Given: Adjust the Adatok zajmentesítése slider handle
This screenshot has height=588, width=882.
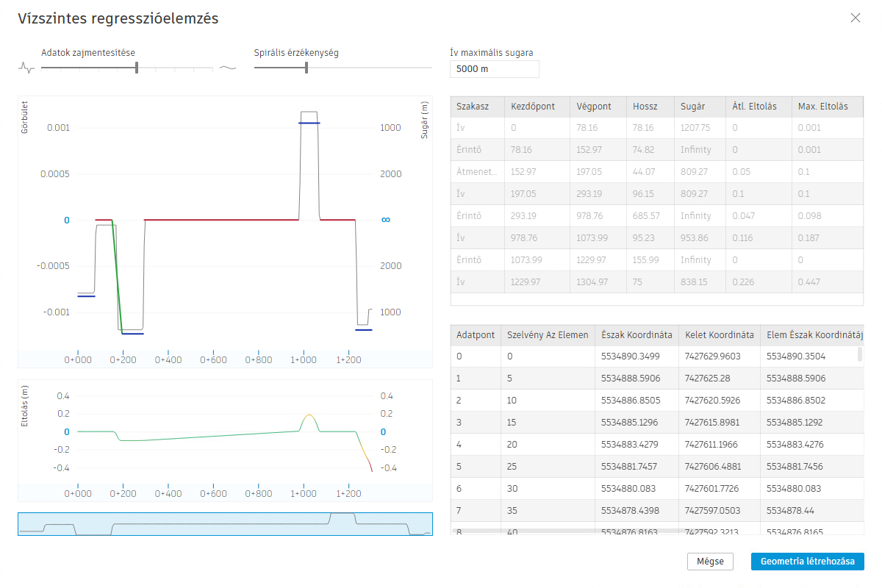Looking at the screenshot, I should [x=137, y=68].
